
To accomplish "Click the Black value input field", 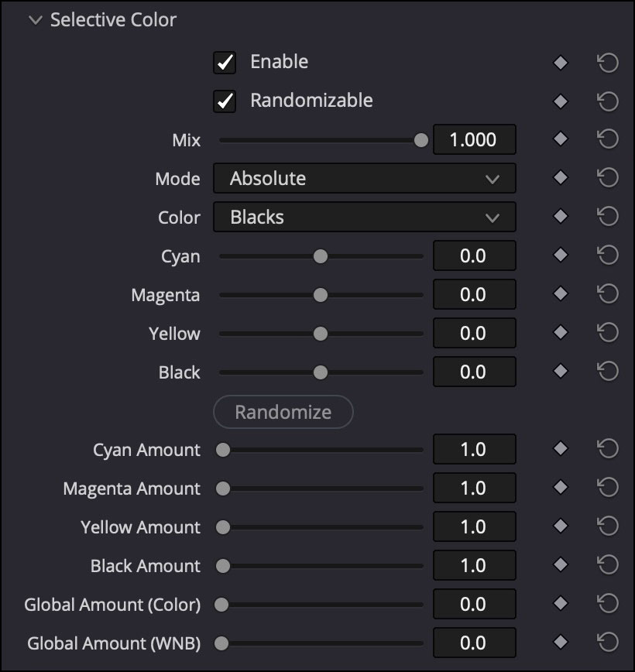I will 474,372.
